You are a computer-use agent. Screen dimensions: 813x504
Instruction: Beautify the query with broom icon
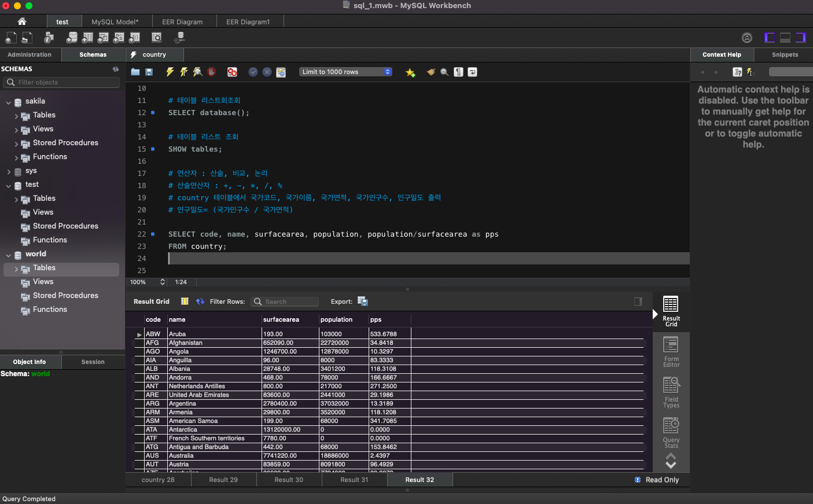431,72
